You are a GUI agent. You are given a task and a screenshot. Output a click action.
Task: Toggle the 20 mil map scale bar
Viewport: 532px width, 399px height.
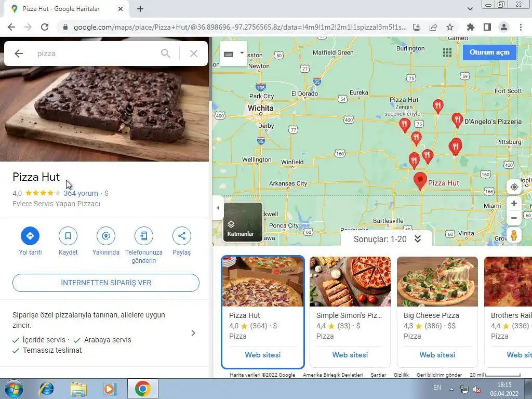(x=495, y=375)
